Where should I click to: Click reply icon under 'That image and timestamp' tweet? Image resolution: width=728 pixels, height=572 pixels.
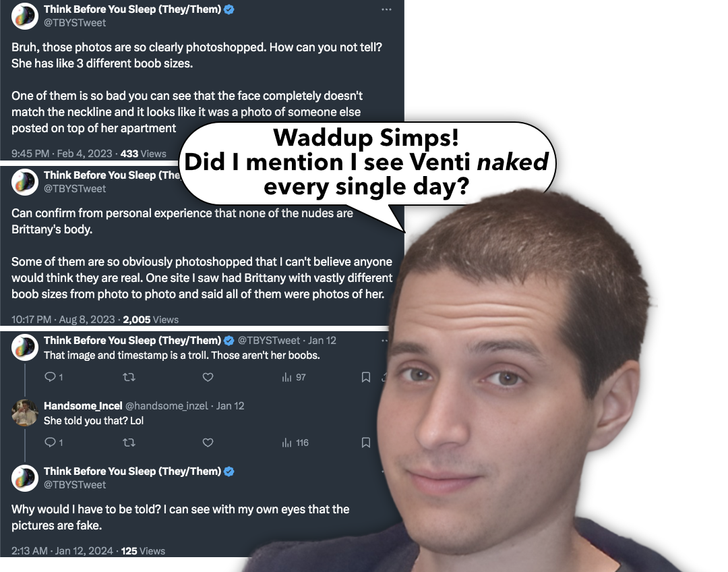[50, 377]
